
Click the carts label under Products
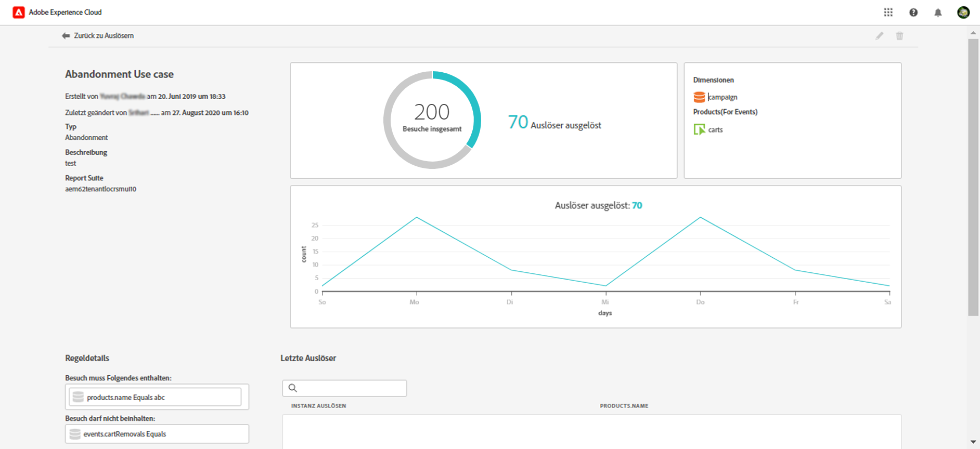pos(715,130)
